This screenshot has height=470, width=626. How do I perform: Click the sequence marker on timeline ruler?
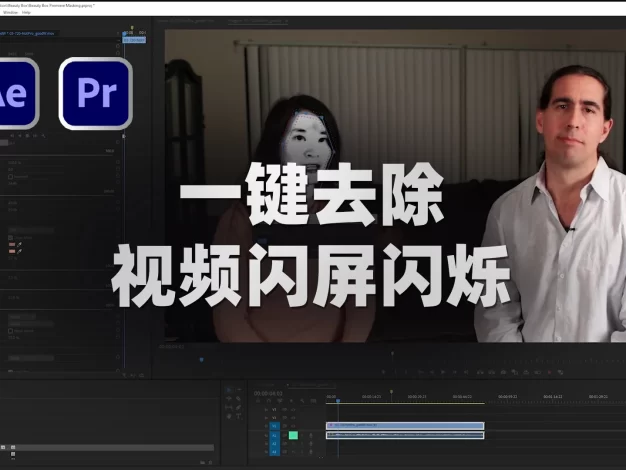pyautogui.click(x=392, y=393)
